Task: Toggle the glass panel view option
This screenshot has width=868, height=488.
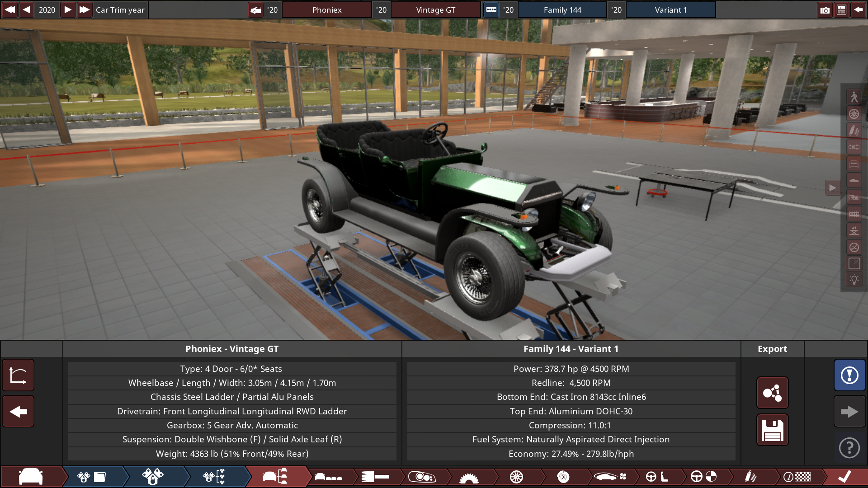Action: [x=854, y=264]
